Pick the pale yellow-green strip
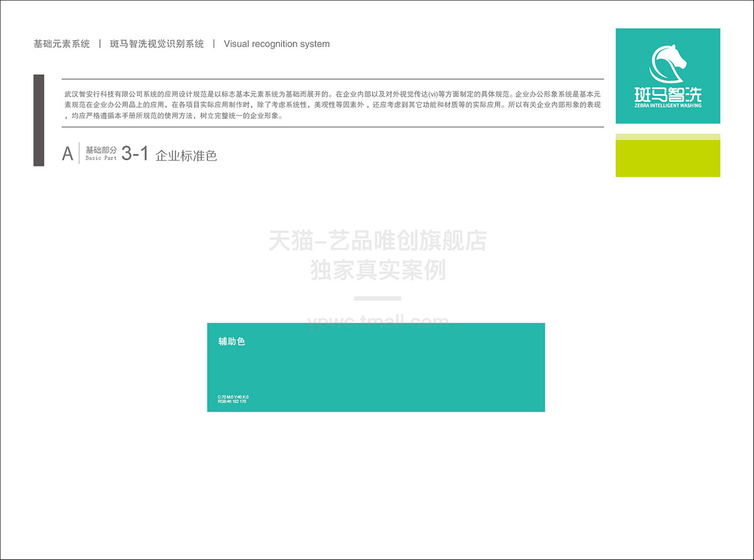 (668, 136)
